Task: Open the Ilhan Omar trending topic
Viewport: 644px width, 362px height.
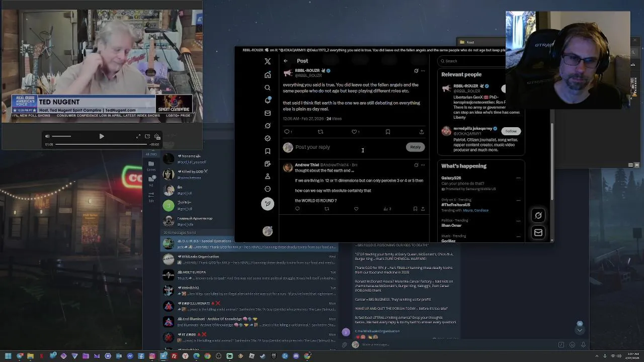Action: (x=451, y=225)
